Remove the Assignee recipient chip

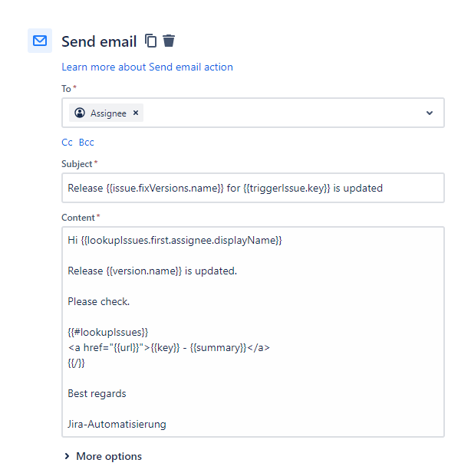click(x=136, y=113)
